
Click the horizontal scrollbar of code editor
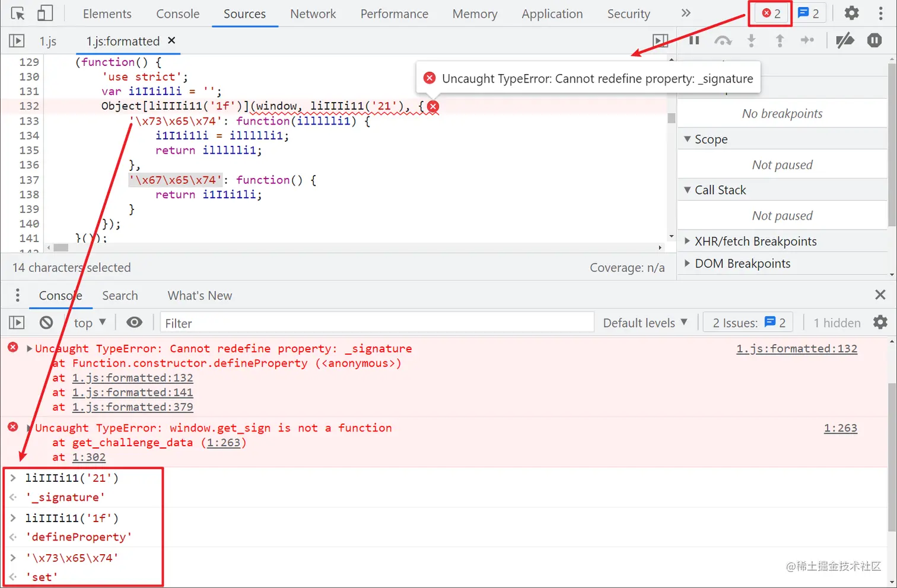point(61,247)
